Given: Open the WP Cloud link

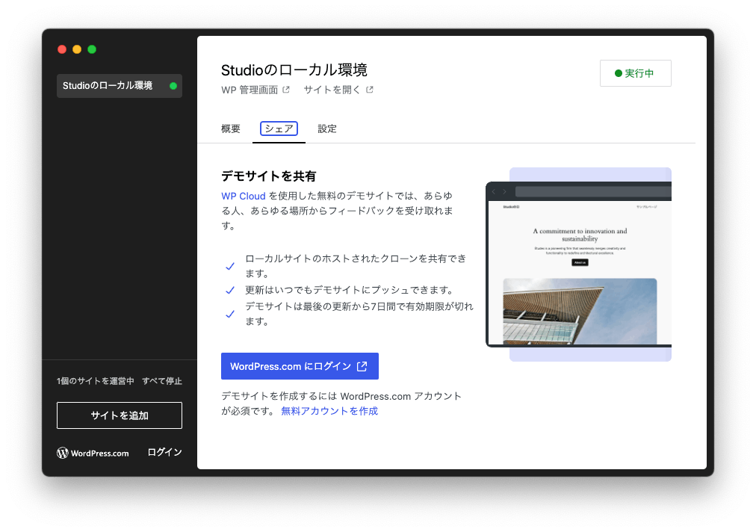Looking at the screenshot, I should [243, 196].
